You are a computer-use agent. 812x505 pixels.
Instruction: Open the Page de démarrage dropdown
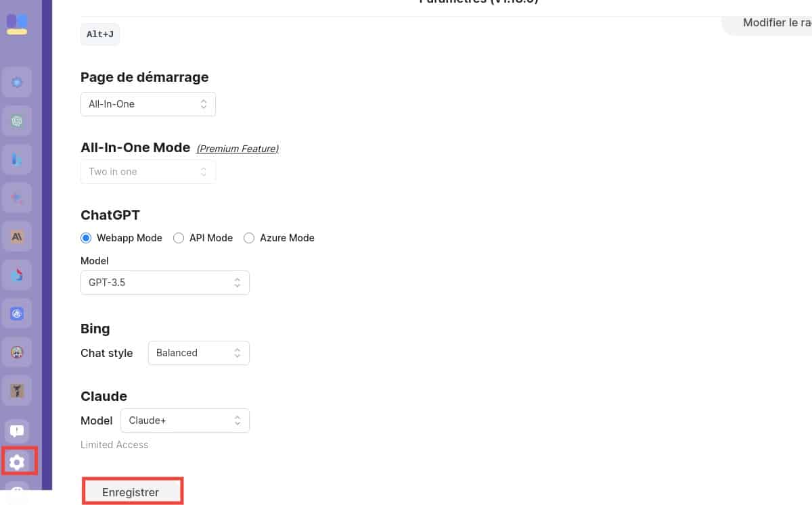(148, 104)
